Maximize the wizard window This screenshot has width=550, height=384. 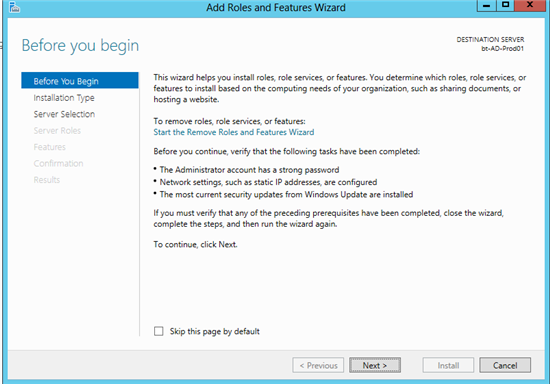click(505, 5)
